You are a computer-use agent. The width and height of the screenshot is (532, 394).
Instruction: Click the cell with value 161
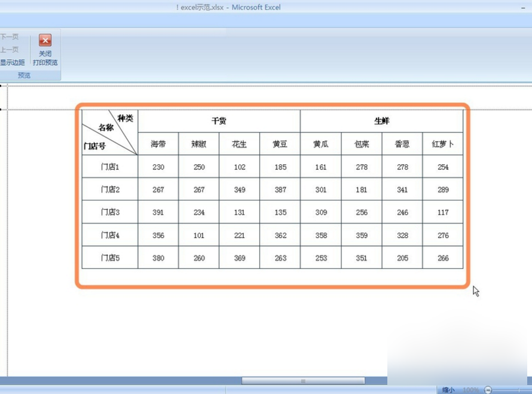point(321,167)
